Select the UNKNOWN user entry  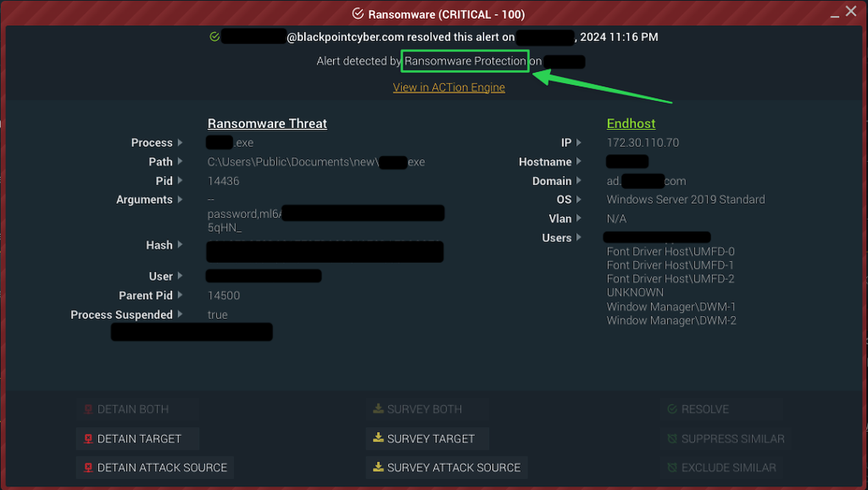[635, 292]
